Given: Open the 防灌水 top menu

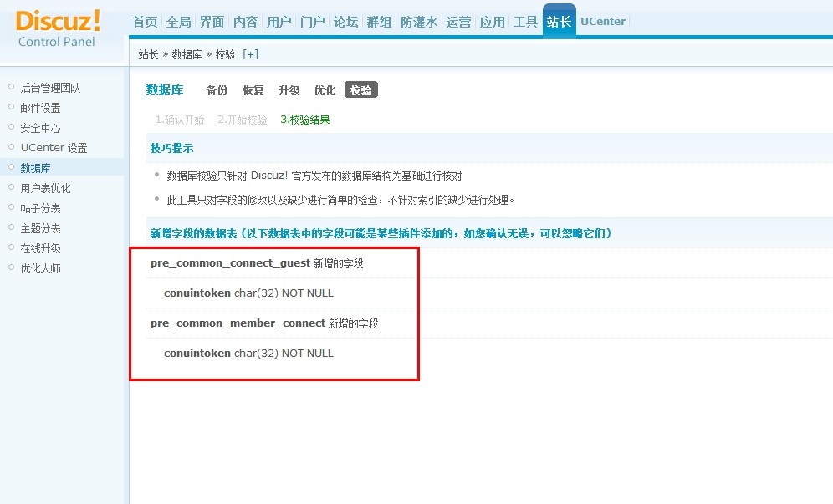Looking at the screenshot, I should 419,22.
